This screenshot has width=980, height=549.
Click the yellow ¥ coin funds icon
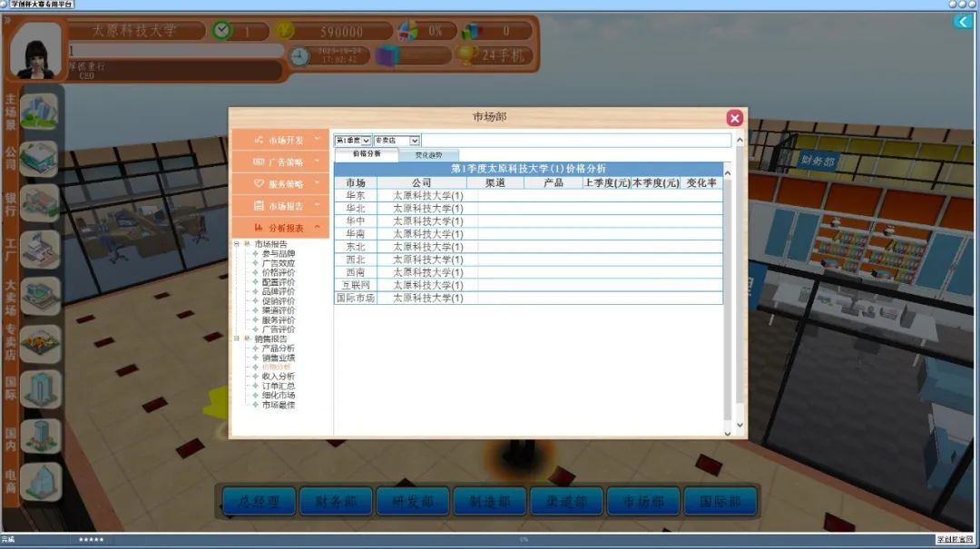284,31
